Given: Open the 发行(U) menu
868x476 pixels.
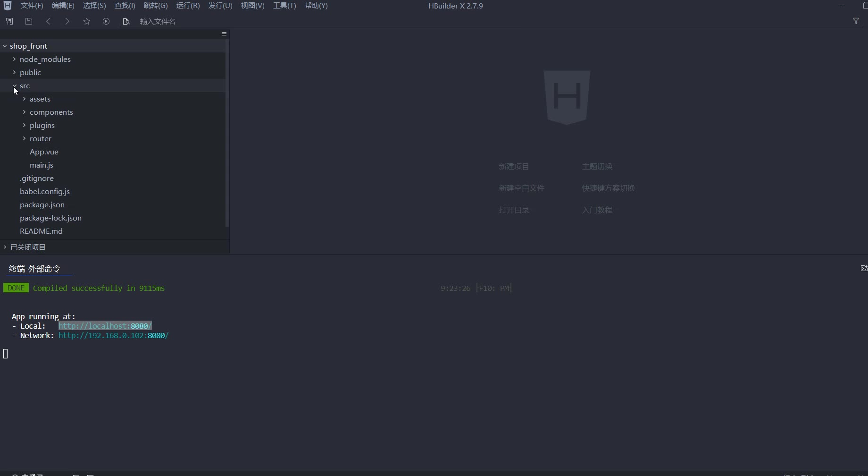Looking at the screenshot, I should [x=220, y=6].
